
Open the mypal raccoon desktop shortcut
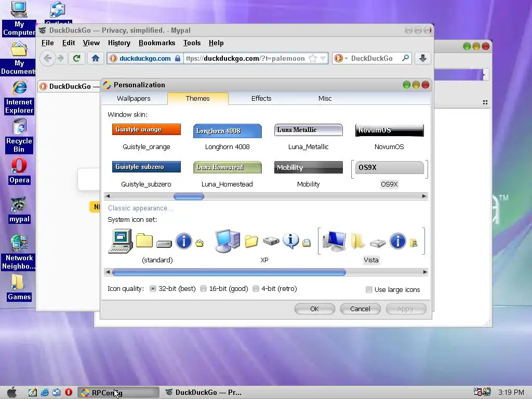(19, 210)
